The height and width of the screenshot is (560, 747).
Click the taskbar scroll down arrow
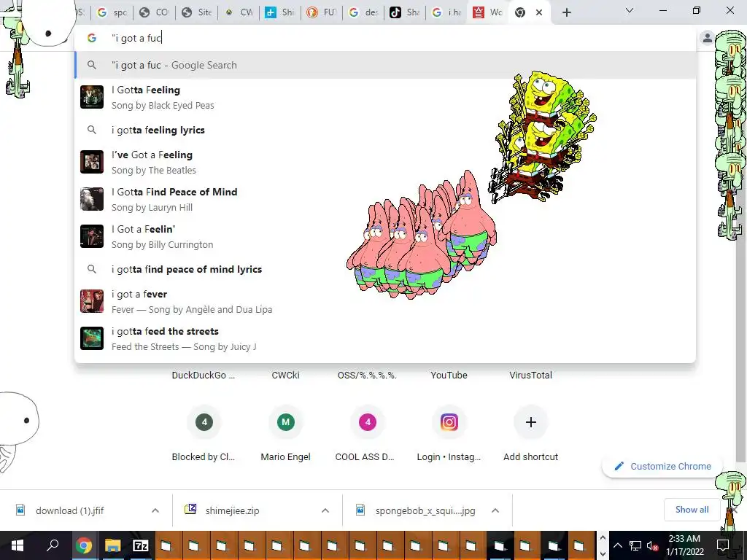tap(602, 554)
